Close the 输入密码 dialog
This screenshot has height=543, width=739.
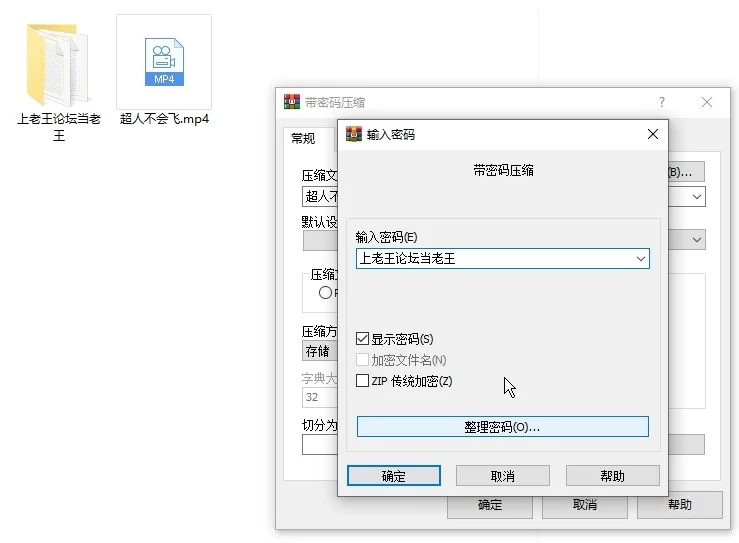pos(653,134)
